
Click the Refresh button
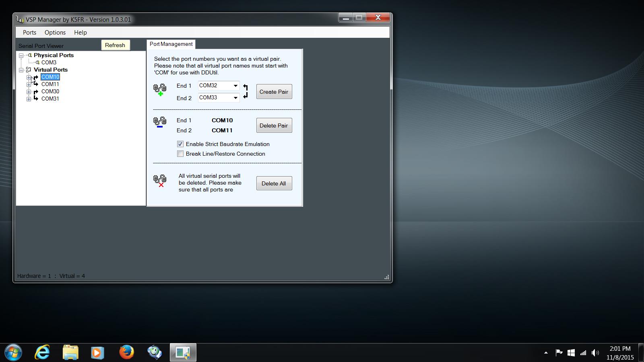115,45
